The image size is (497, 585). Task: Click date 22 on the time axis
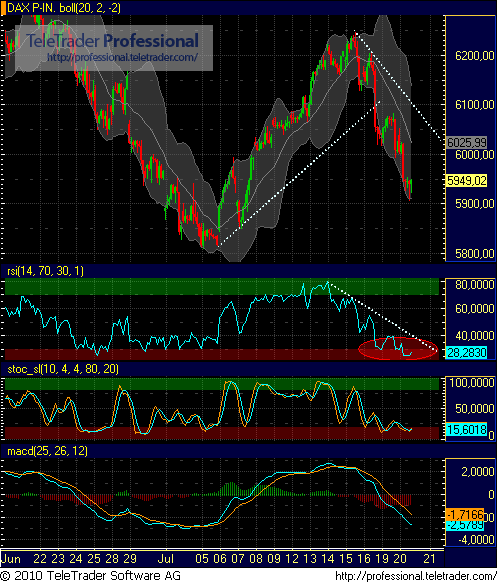click(x=40, y=559)
